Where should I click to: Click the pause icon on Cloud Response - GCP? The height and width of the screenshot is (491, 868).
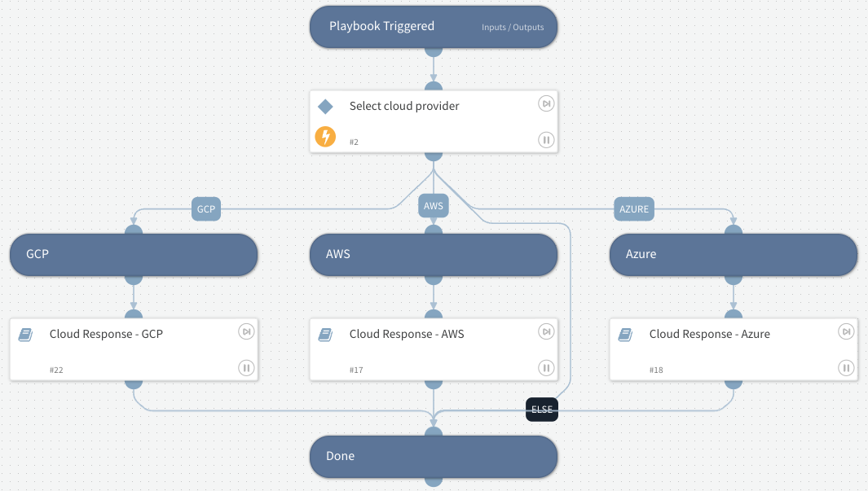click(x=246, y=368)
